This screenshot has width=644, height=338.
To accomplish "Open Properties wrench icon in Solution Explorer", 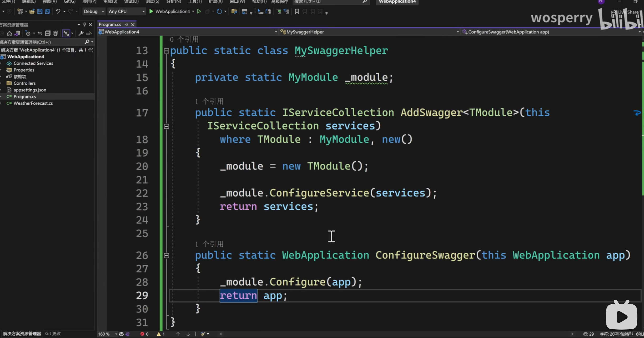I will point(81,33).
